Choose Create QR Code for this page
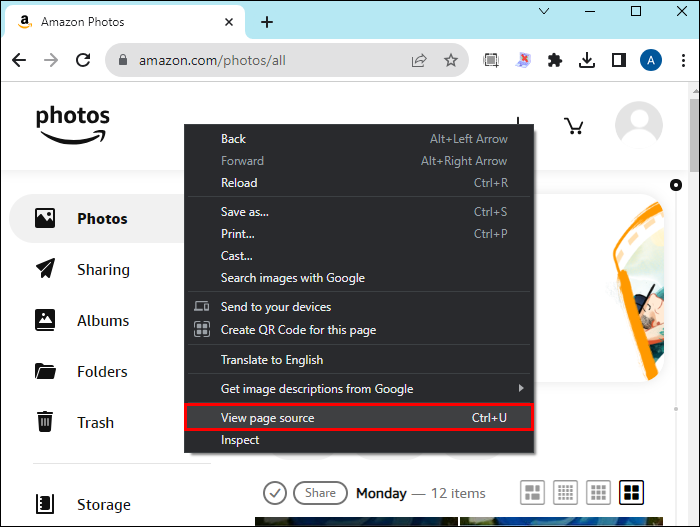The height and width of the screenshot is (527, 700). coord(359,330)
